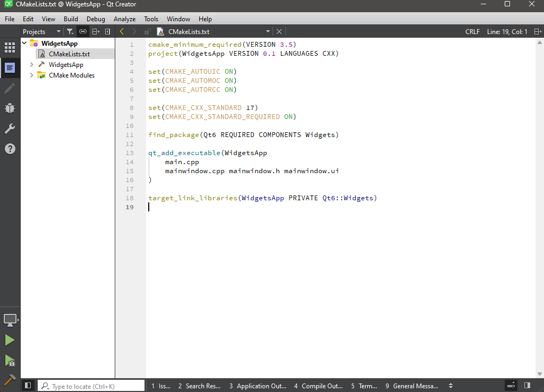Image resolution: width=544 pixels, height=392 pixels.
Task: Open Projects mode wrench icon
Action: coord(10,129)
